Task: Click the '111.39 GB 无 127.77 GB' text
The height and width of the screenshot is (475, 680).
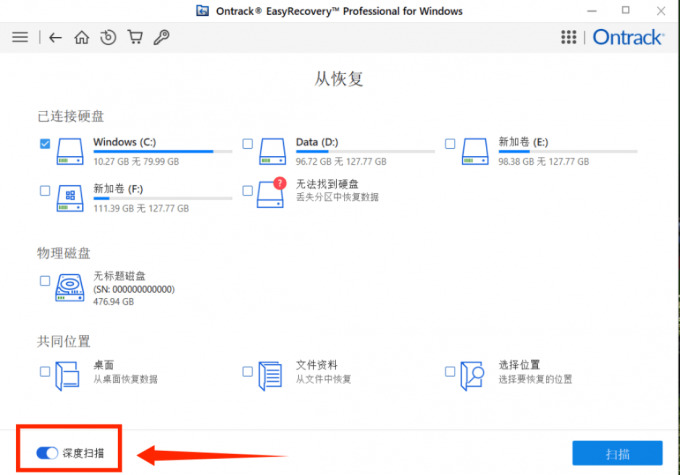Action: pos(141,209)
